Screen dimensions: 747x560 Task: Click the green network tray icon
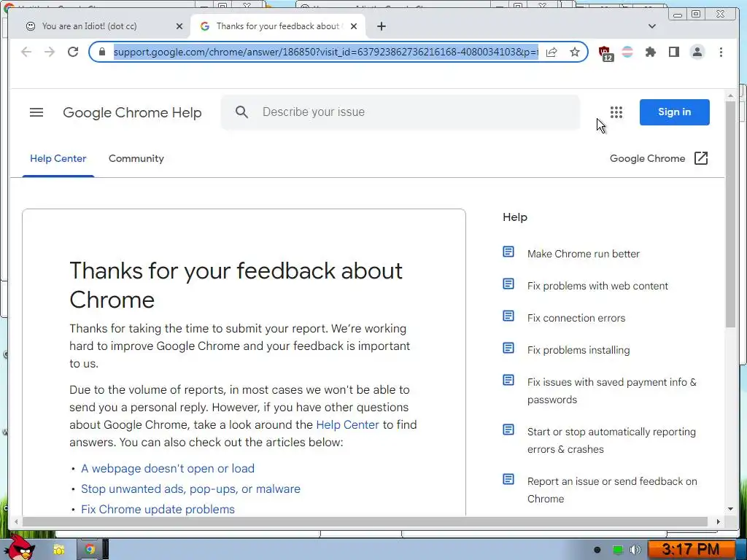(x=617, y=550)
